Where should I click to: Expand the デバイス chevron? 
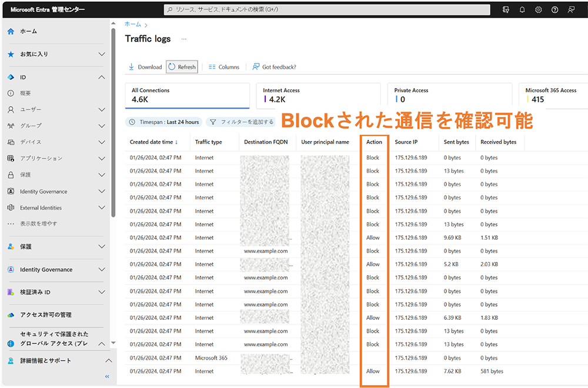coord(102,142)
